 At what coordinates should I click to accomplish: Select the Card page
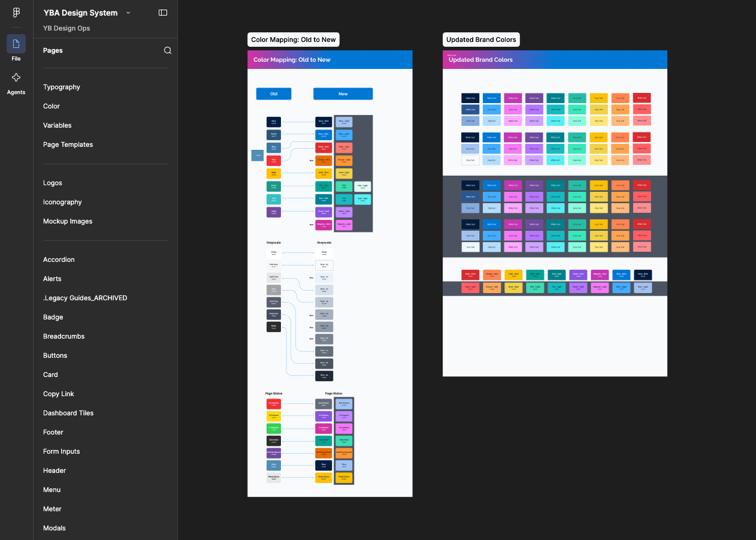(x=50, y=375)
